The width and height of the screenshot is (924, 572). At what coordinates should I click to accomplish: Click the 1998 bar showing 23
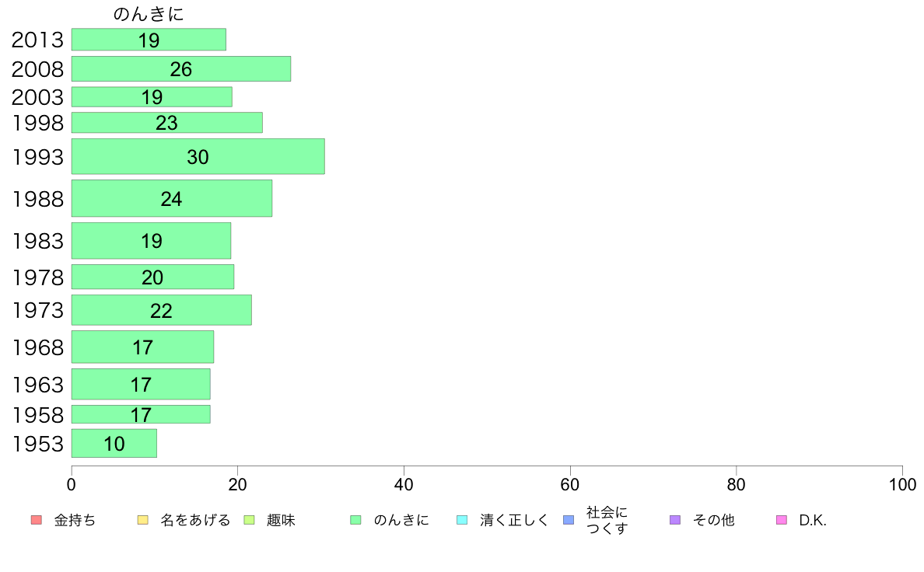(x=166, y=123)
